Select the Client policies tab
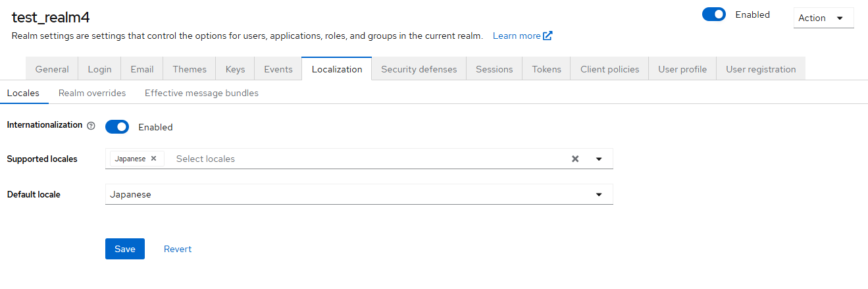 click(609, 69)
